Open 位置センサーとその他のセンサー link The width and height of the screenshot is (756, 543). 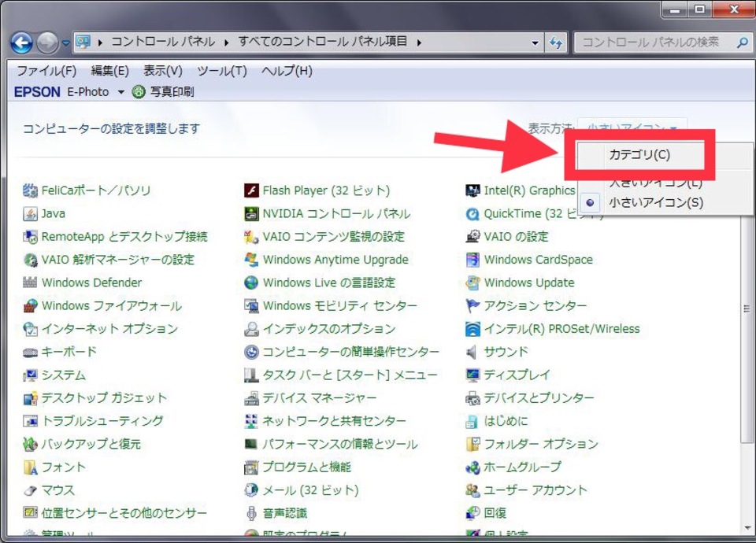coord(124,514)
